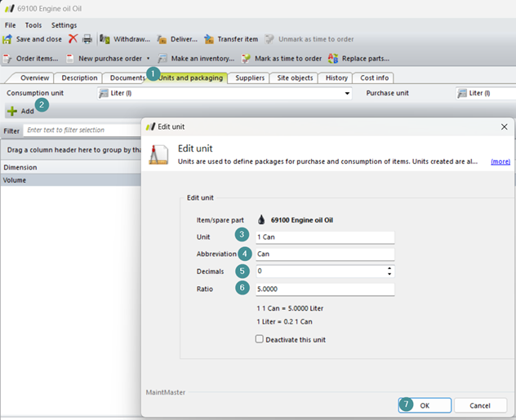Click the Make an inventory icon
This screenshot has height=420, width=516.
pyautogui.click(x=163, y=59)
